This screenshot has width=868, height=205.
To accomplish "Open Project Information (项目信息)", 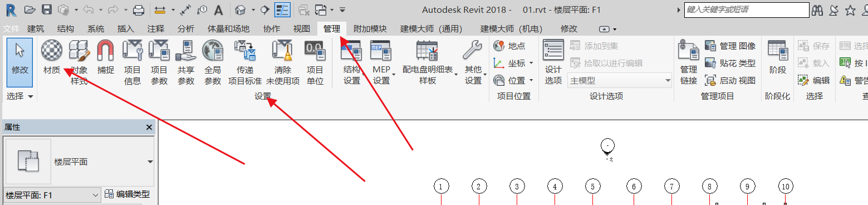I will pyautogui.click(x=133, y=62).
